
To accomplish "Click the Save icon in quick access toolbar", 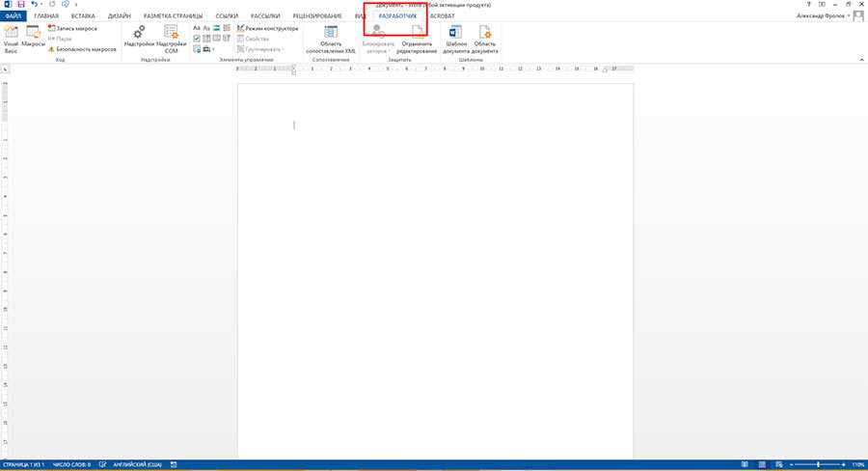I will point(20,5).
